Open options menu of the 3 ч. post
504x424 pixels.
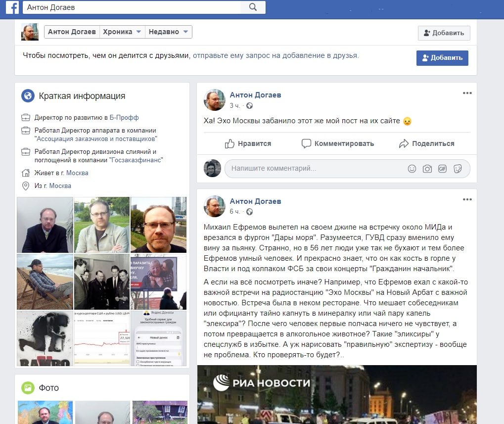point(467,93)
